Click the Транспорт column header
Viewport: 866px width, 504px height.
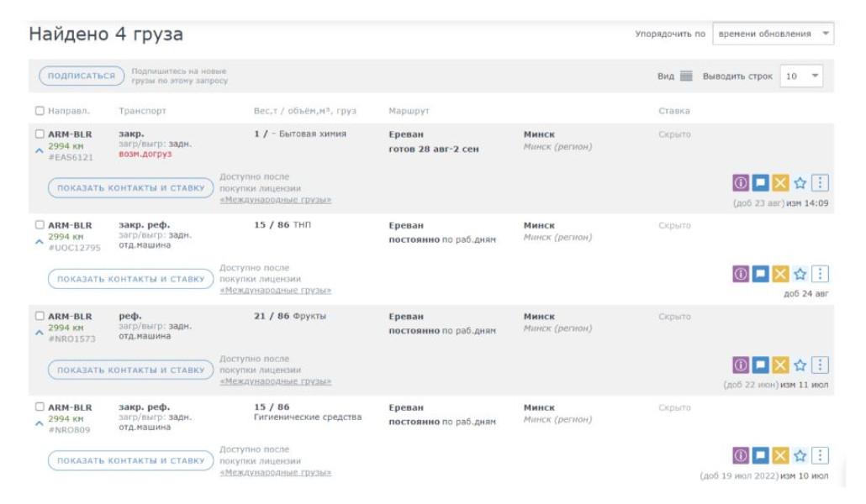pyautogui.click(x=142, y=111)
